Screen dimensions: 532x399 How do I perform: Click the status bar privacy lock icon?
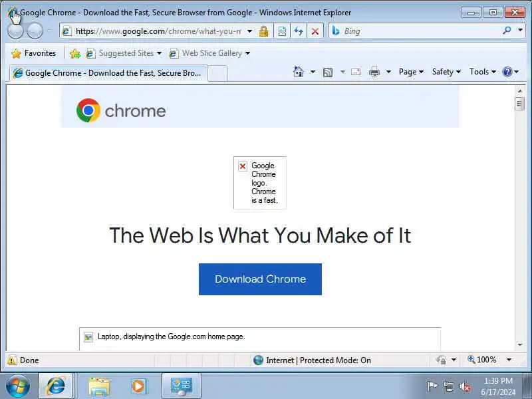point(441,360)
